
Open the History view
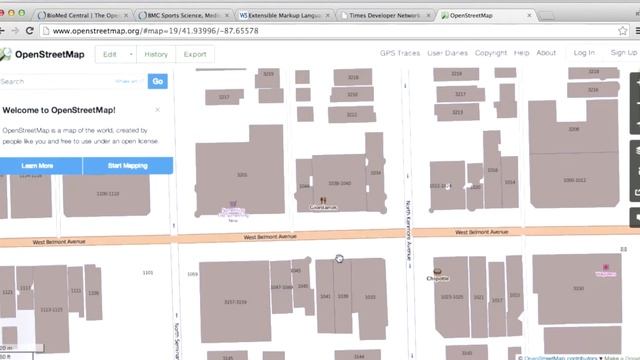coord(156,54)
